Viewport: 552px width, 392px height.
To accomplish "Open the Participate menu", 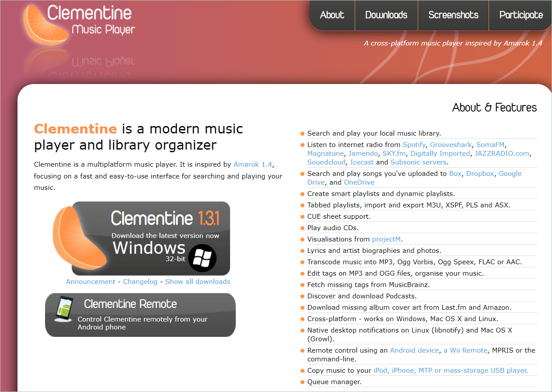I will (521, 15).
